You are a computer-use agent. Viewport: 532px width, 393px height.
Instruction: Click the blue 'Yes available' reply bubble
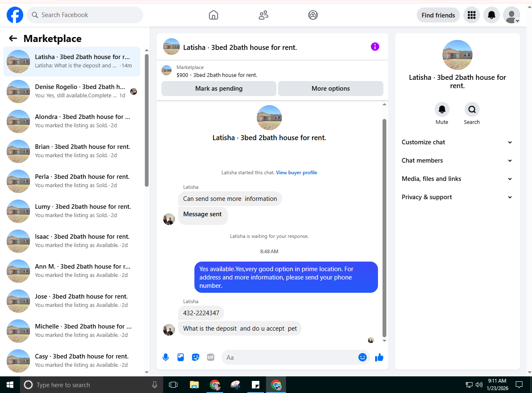(x=286, y=277)
